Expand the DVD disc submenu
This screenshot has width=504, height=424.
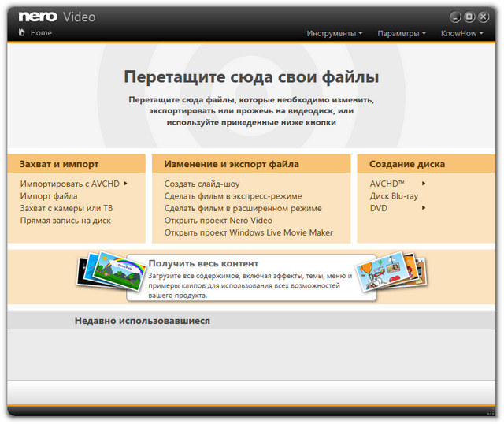pyautogui.click(x=424, y=208)
